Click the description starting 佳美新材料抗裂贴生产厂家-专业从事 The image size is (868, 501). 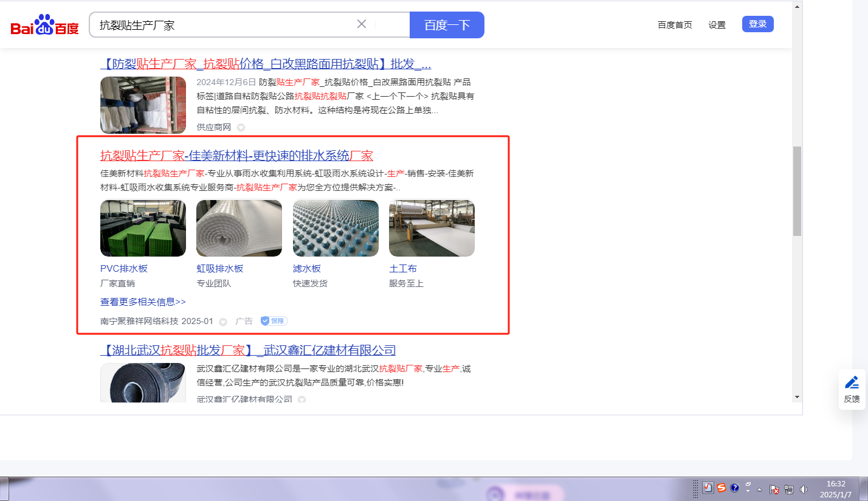pos(287,180)
